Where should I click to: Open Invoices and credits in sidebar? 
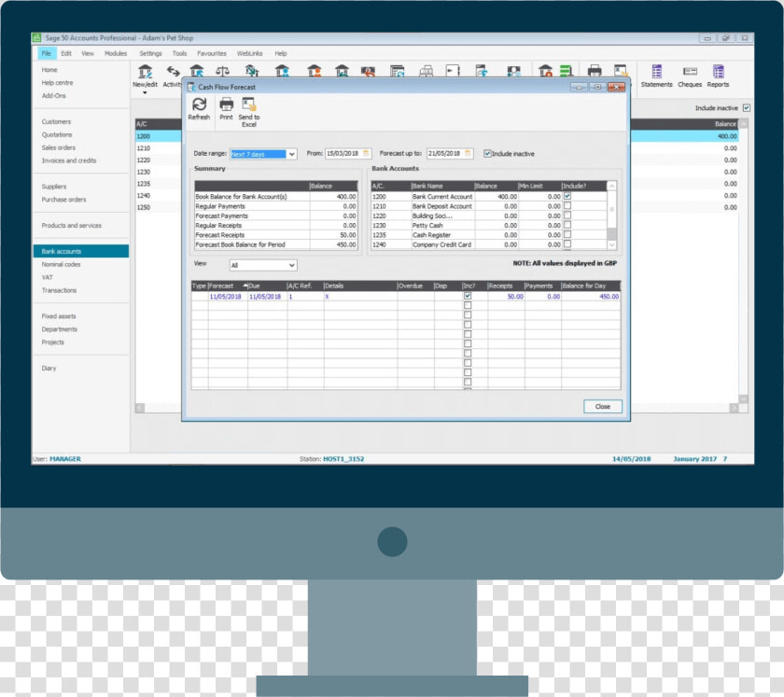69,160
